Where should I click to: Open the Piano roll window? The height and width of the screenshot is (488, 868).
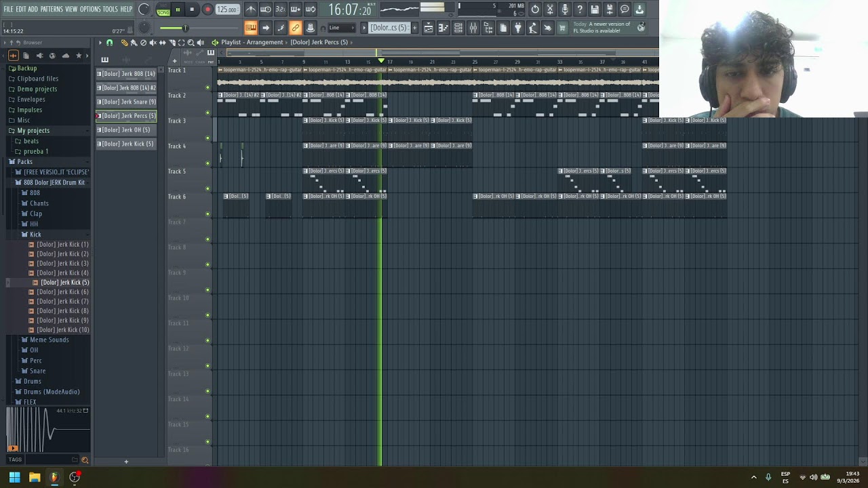coord(443,28)
